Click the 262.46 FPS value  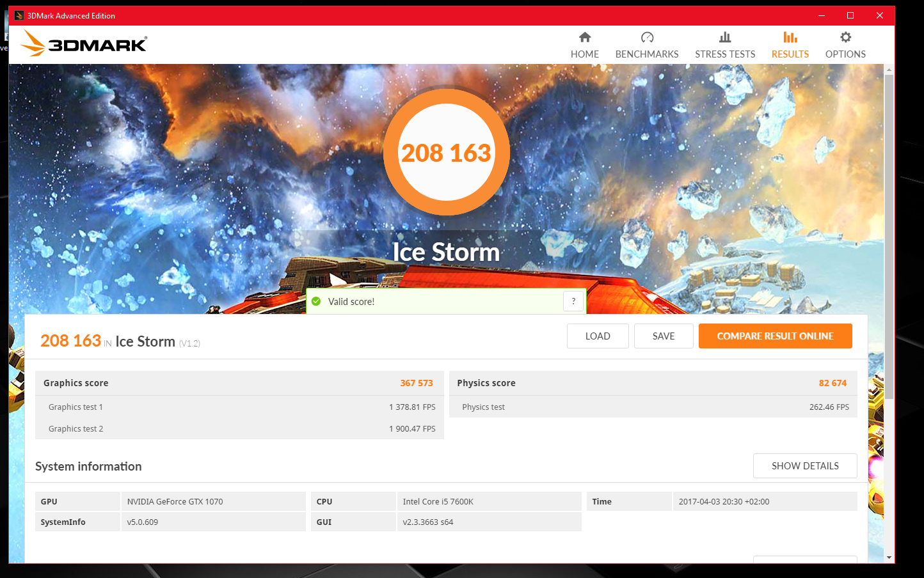(x=829, y=407)
